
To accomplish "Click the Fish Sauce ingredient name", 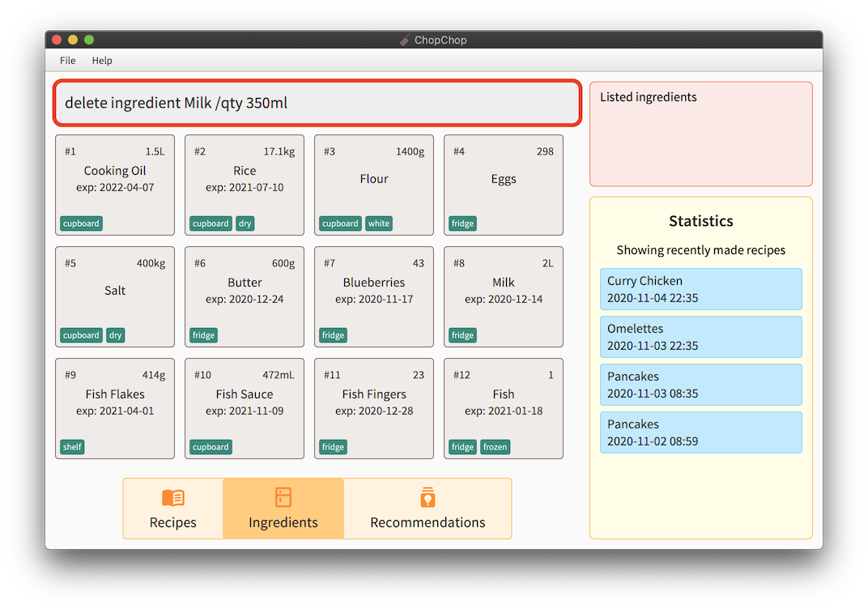I will [245, 394].
